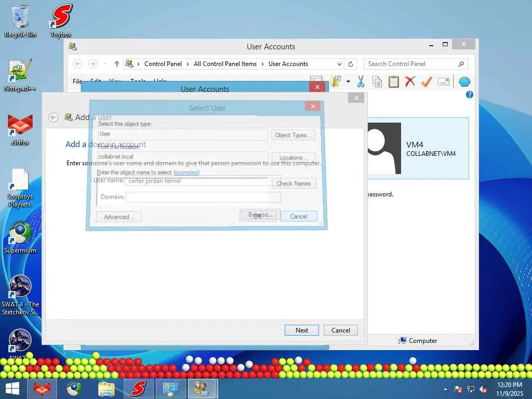Expand chevron after All Control Panel Items
This screenshot has height=399, width=532.
(x=262, y=64)
